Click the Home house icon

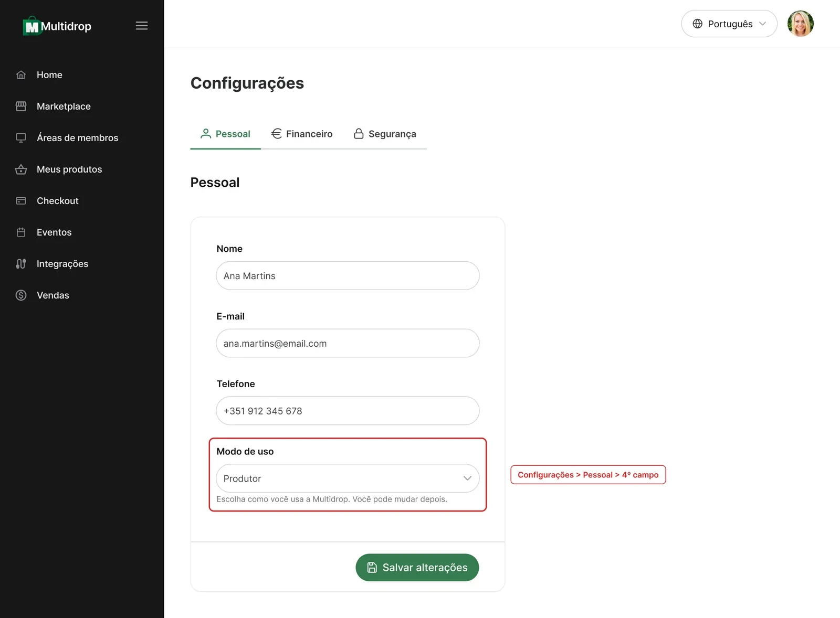pyautogui.click(x=21, y=75)
